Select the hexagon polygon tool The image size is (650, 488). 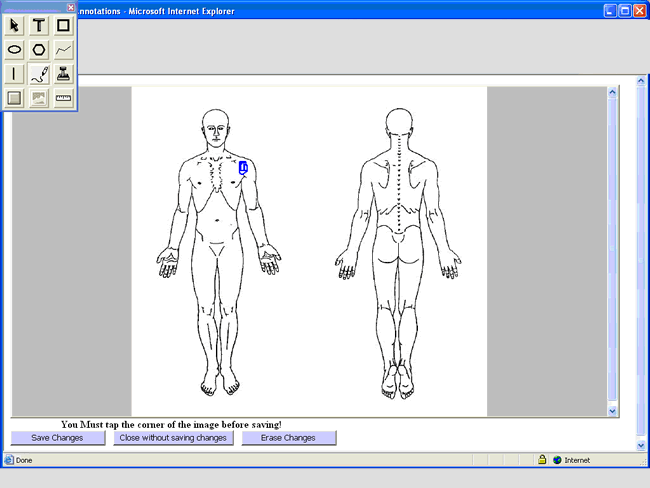(39, 49)
